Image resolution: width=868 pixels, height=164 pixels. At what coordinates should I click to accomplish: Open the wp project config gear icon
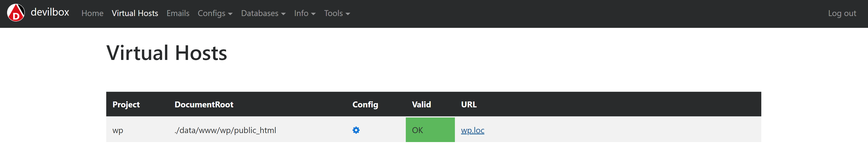pos(356,130)
